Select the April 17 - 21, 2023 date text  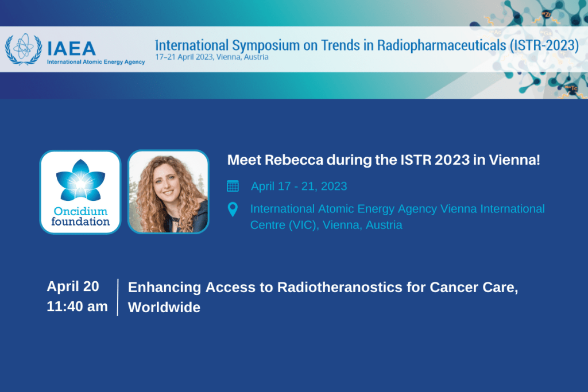click(299, 187)
